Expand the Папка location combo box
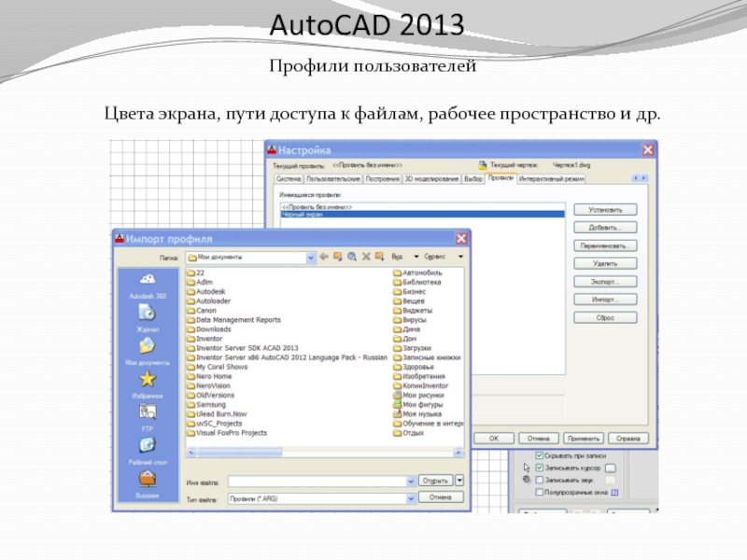This screenshot has height=560, width=747. (x=311, y=258)
